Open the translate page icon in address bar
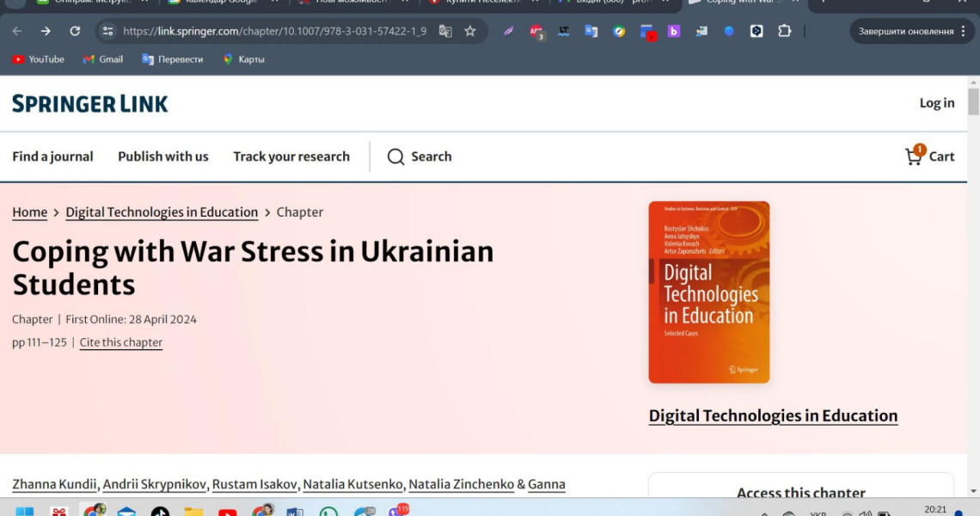Viewport: 980px width, 516px height. click(x=445, y=31)
